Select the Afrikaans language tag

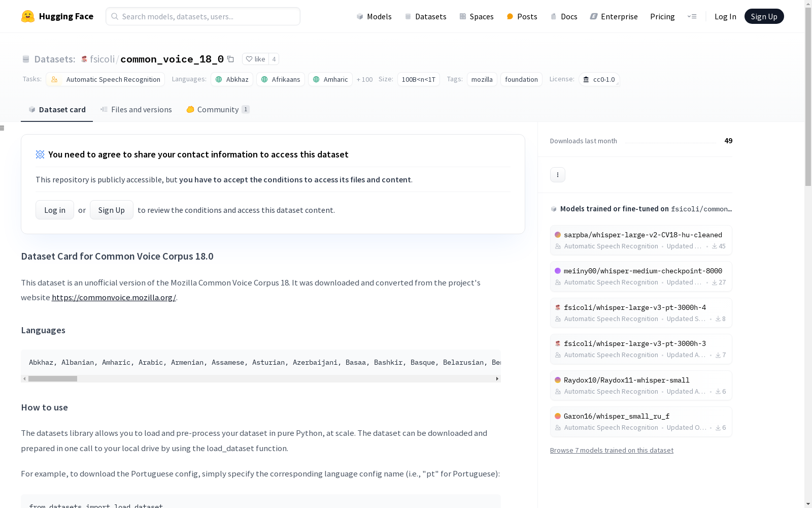coord(281,79)
